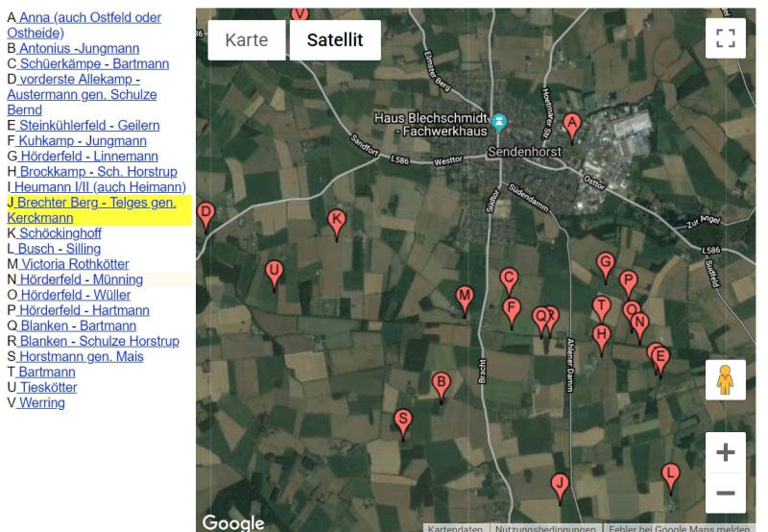
Task: Toggle fullscreen map view
Action: (x=726, y=38)
